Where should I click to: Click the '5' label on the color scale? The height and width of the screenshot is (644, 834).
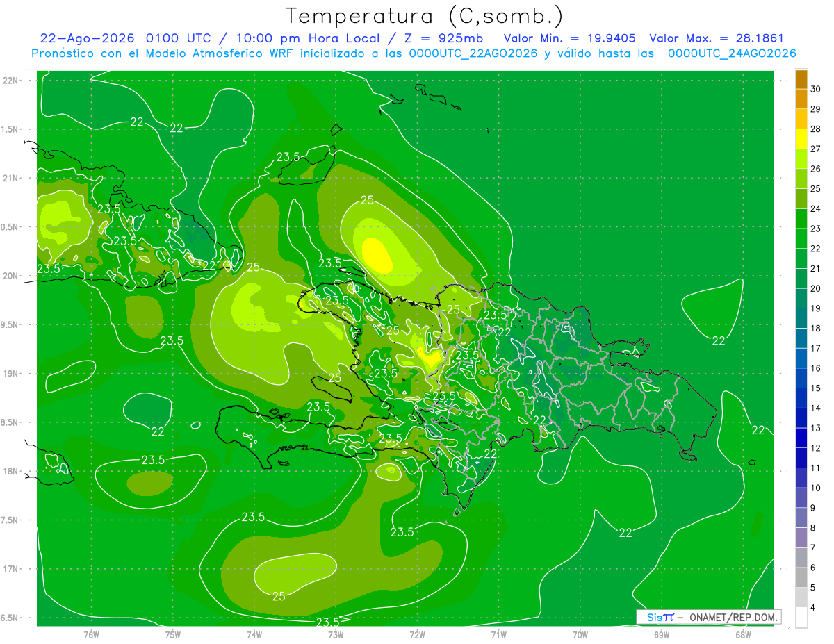[814, 588]
